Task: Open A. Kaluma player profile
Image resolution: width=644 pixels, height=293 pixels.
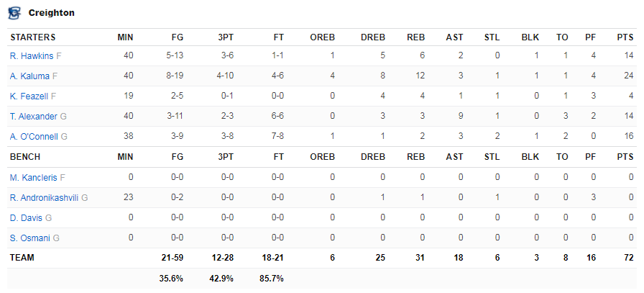Action: (29, 76)
